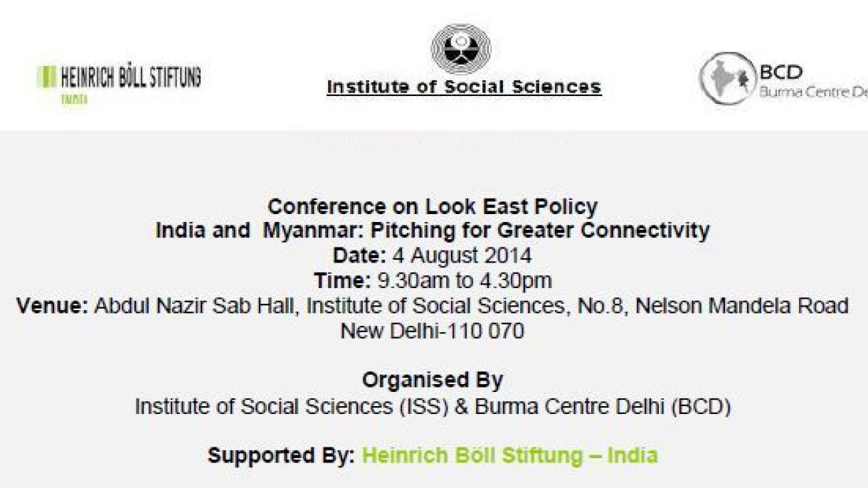Click the bold "Organised By" heading
Image resolution: width=868 pixels, height=488 pixels.
click(433, 381)
